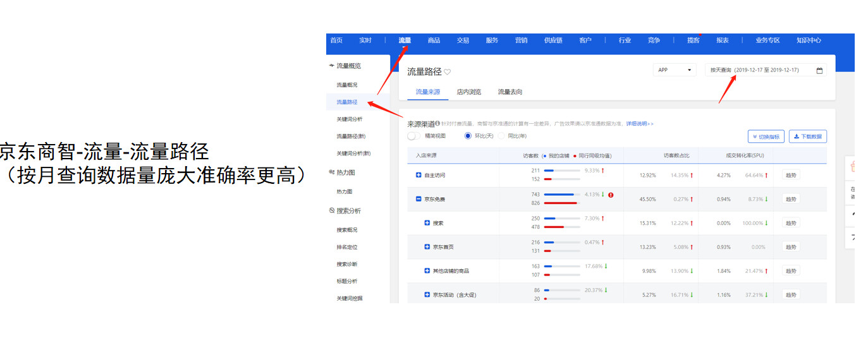Screen dimensions: 868x338
Task: Click the 热力图 section icon in sidebar
Action: click(x=332, y=172)
